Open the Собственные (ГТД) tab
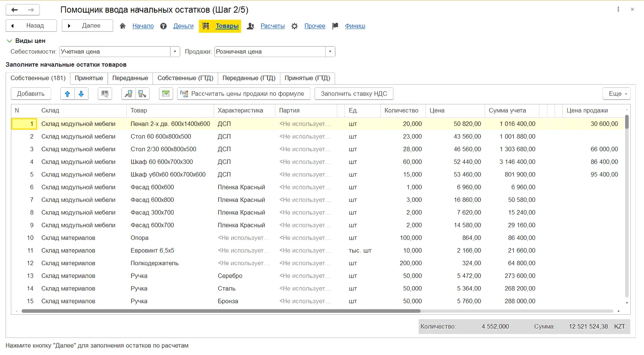The width and height of the screenshot is (644, 355). click(185, 78)
